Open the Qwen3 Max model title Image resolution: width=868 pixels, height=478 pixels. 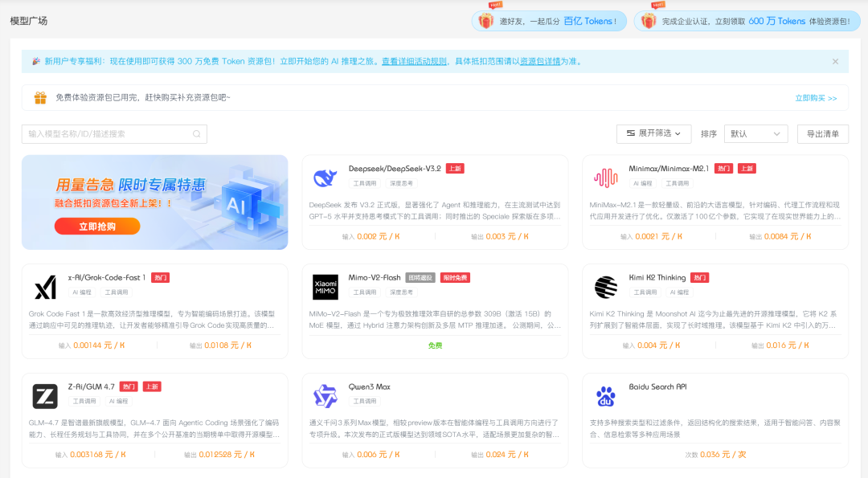click(369, 386)
